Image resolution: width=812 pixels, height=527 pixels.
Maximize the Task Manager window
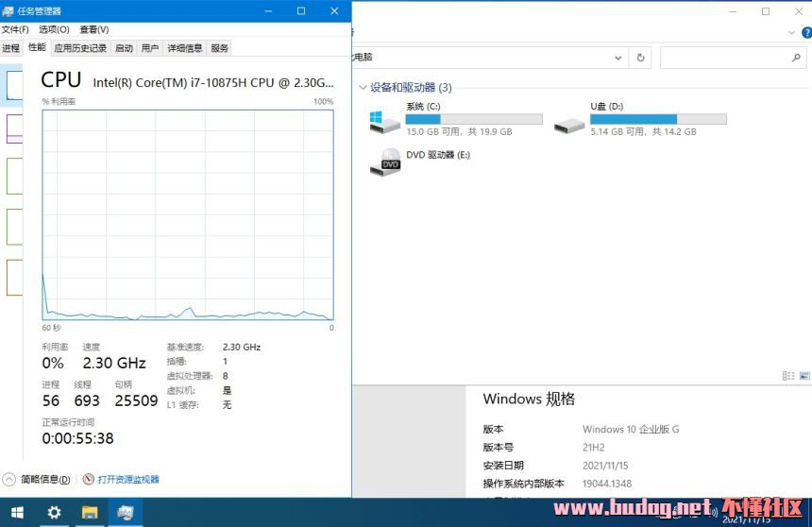[301, 11]
